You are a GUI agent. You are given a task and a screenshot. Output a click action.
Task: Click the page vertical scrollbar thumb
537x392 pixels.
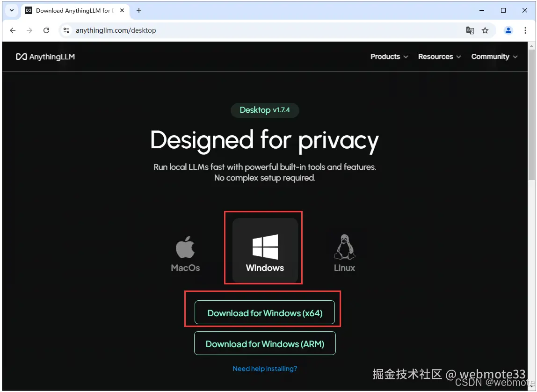coord(531,115)
